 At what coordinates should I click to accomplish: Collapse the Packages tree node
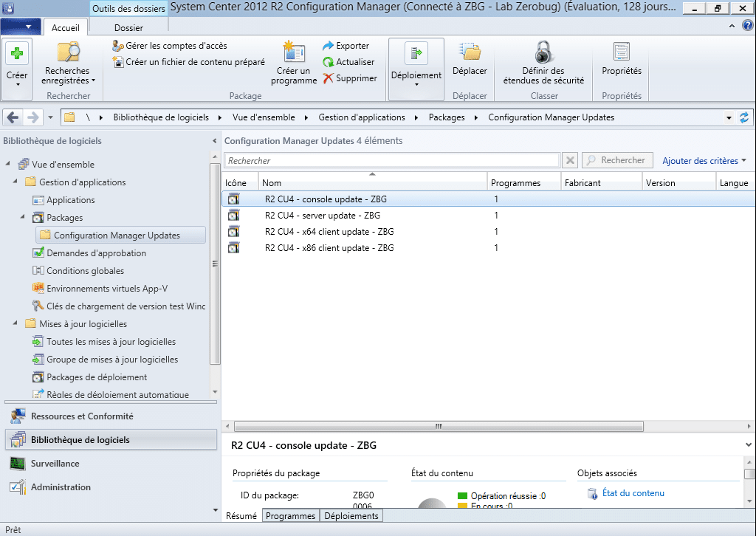tap(23, 217)
